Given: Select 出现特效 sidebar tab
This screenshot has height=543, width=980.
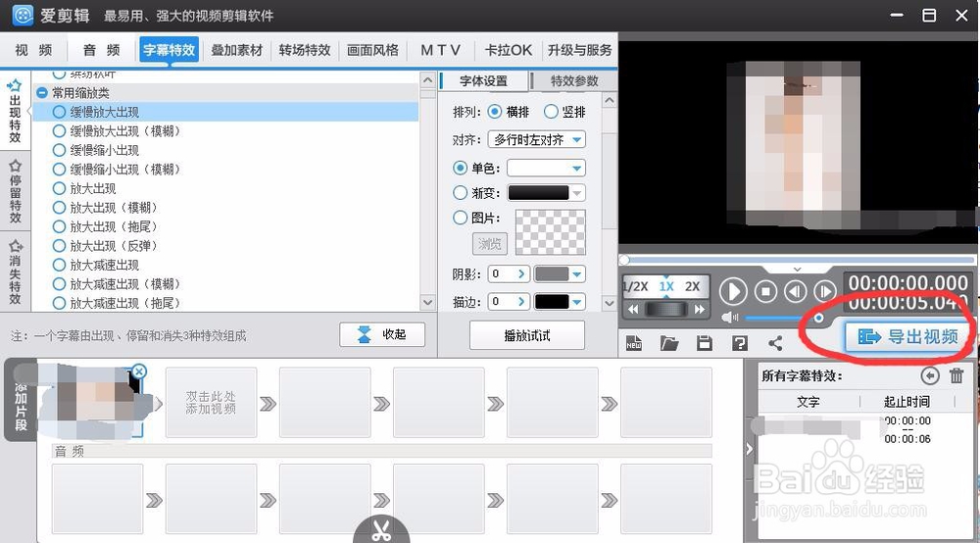Looking at the screenshot, I should pos(15,111).
